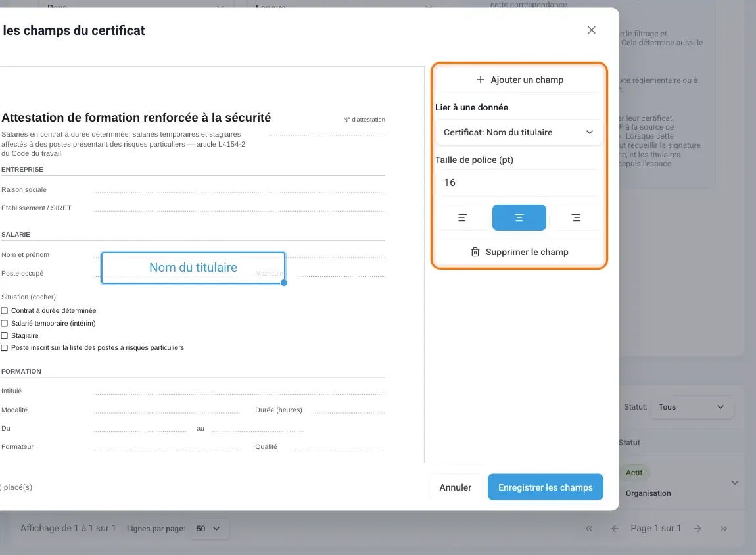The width and height of the screenshot is (756, 555).
Task: Click the Ajouter un champ button
Action: (519, 80)
